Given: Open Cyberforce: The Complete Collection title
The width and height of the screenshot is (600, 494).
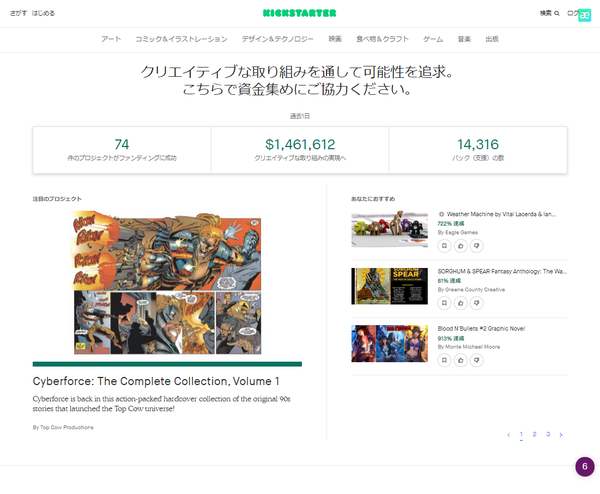Looking at the screenshot, I should 156,381.
